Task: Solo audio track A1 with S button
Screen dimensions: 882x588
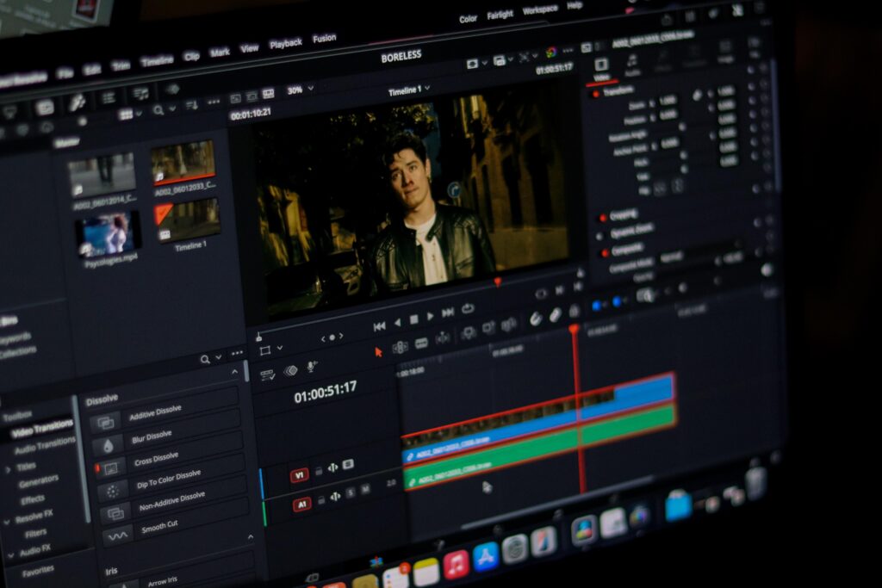Action: [x=351, y=493]
